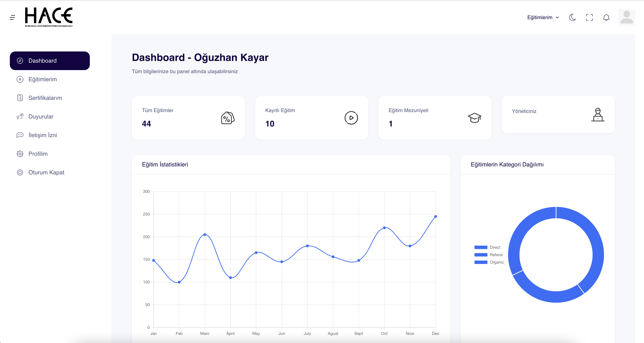The image size is (644, 343).
Task: Open the user avatar menu
Action: pos(627,17)
